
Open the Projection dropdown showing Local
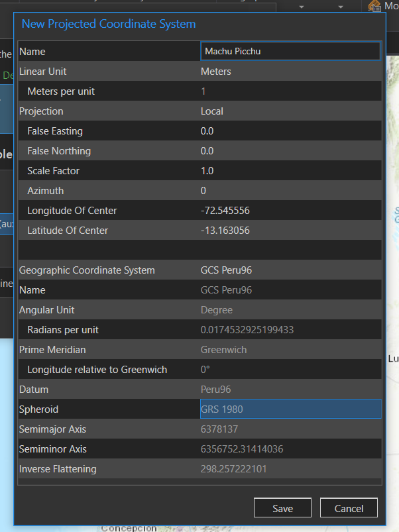290,111
